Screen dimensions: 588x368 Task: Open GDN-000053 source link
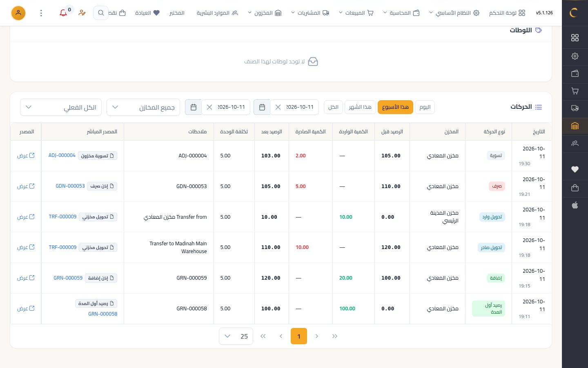[x=70, y=186]
